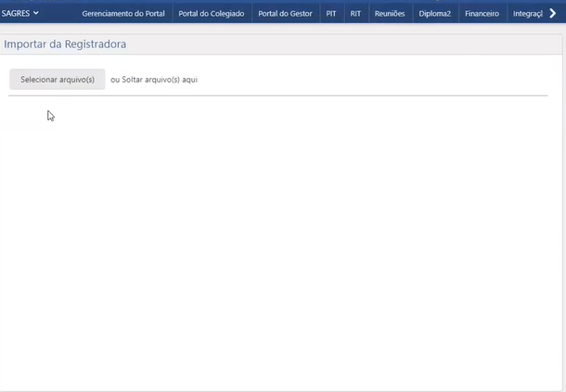
Task: Select Portal do Gestor in navigation bar
Action: 285,14
